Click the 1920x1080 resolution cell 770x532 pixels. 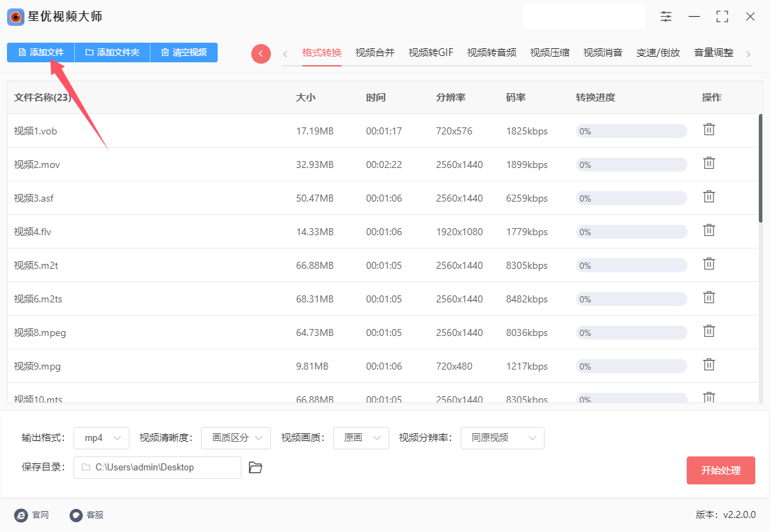459,232
